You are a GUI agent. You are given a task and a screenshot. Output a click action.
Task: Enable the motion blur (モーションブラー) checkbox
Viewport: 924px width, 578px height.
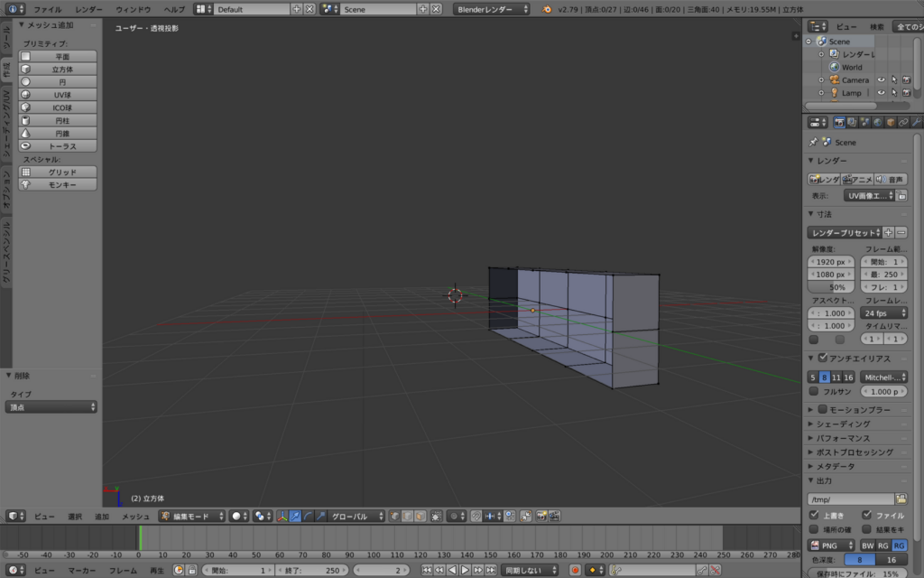pyautogui.click(x=822, y=410)
